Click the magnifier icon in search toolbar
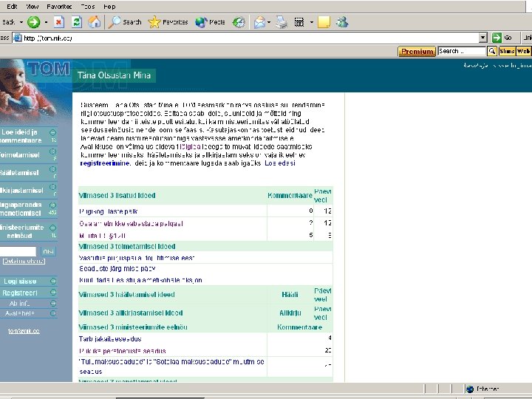Screen dimensions: 532x399 [492, 51]
